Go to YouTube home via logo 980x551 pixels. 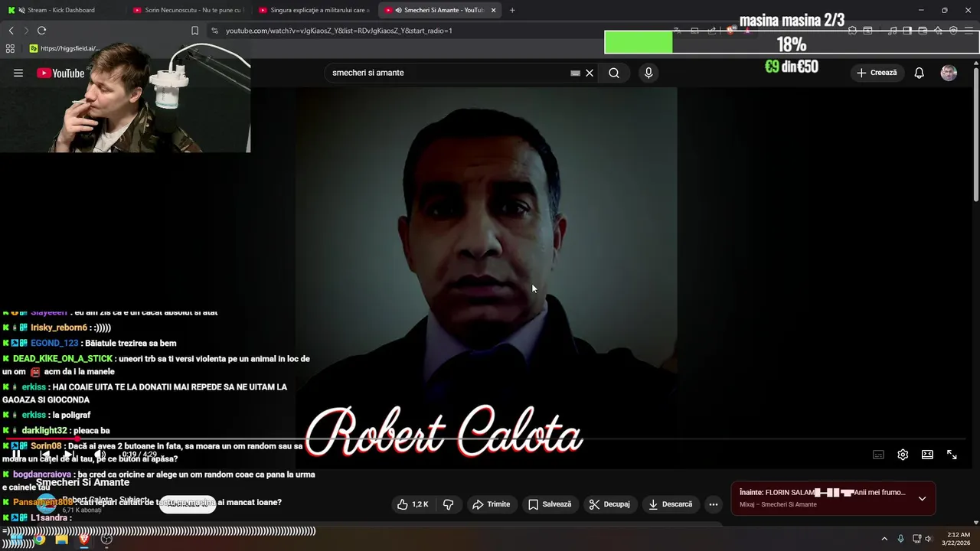point(60,73)
